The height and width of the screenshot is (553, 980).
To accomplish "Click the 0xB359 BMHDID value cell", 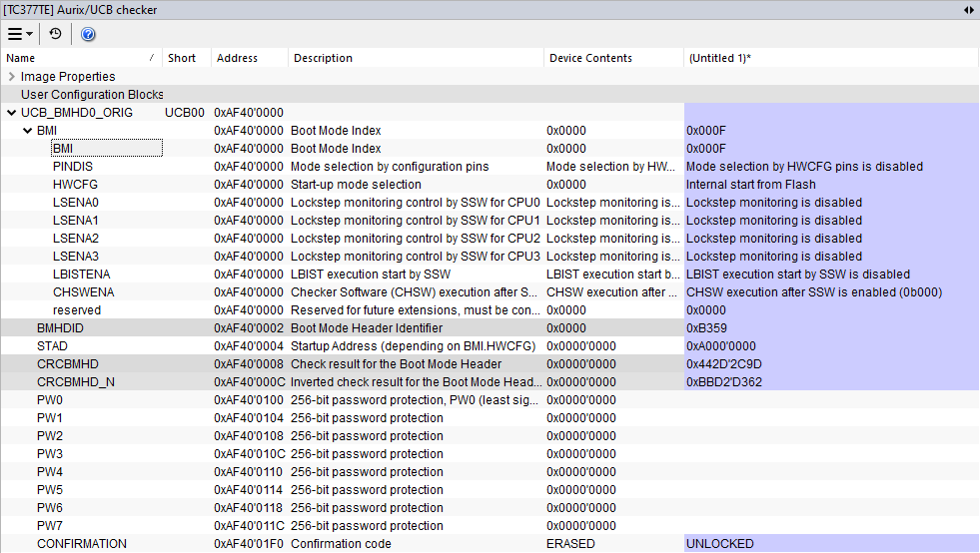I will [831, 328].
